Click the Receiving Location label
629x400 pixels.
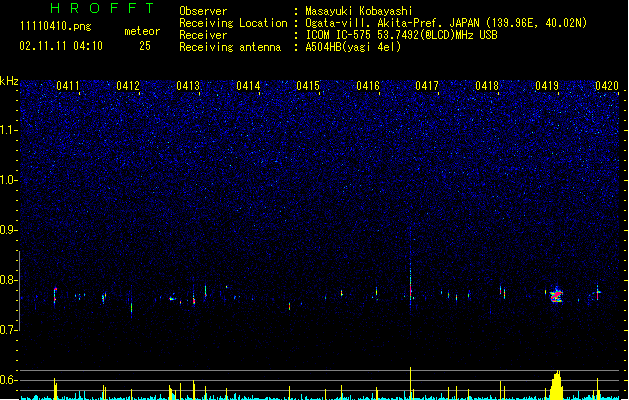coord(233,23)
